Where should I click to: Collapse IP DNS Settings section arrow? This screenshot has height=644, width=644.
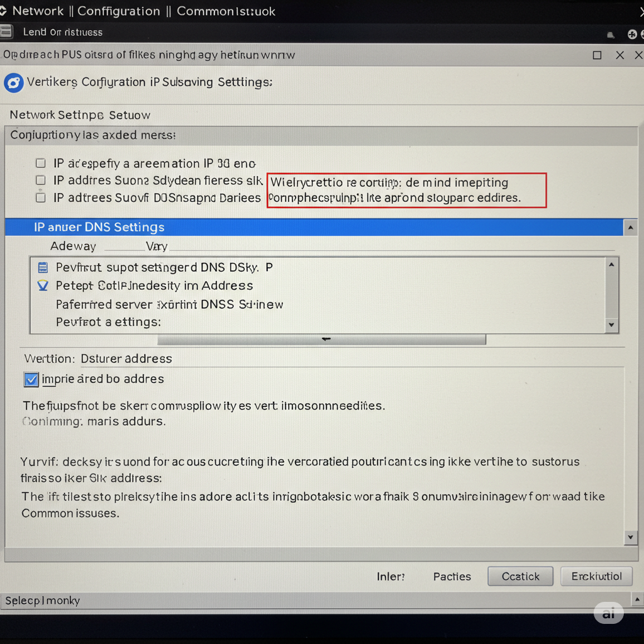[x=630, y=228]
